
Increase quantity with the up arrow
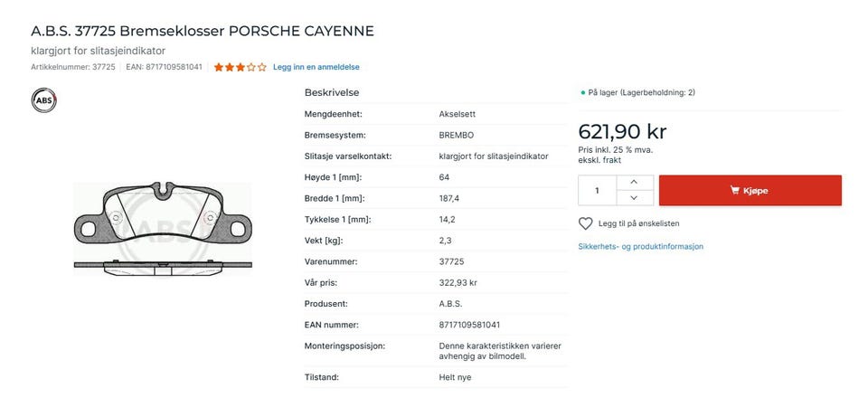pos(634,182)
